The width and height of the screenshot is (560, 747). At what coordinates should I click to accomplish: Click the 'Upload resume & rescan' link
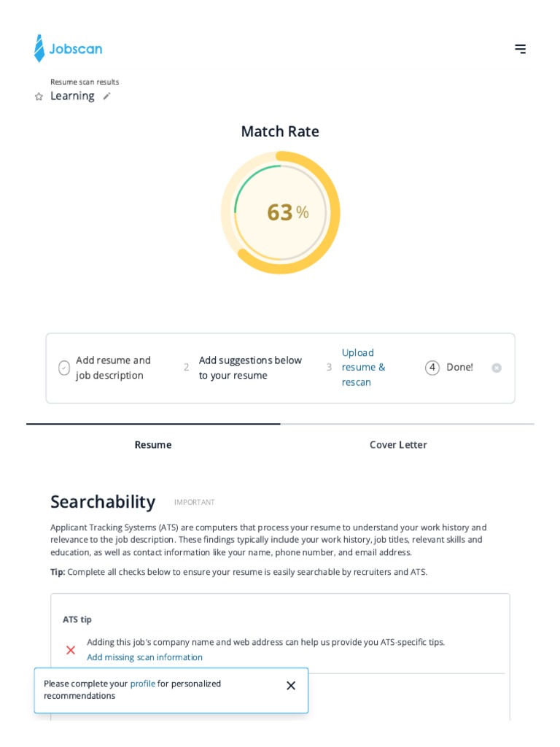[x=363, y=367]
